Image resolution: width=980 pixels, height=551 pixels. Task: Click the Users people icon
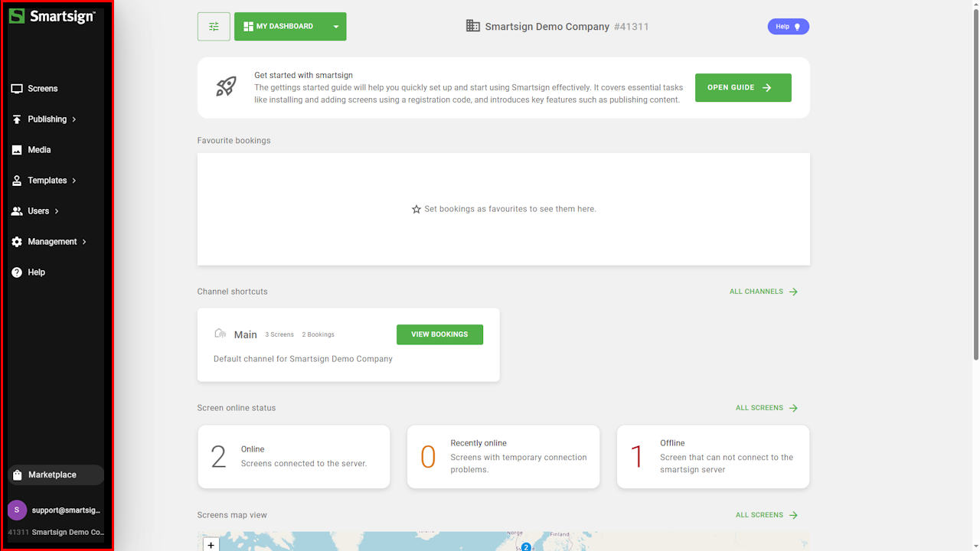click(x=17, y=211)
